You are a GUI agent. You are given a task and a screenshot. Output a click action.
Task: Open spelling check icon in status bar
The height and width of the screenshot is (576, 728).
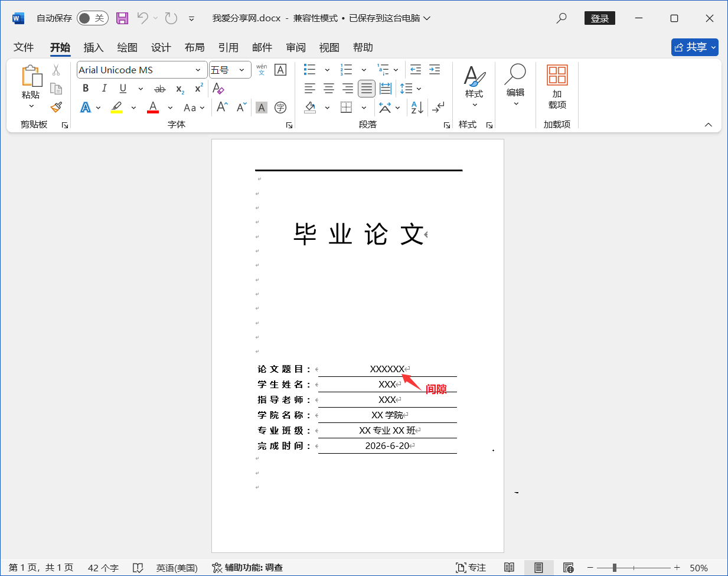pyautogui.click(x=138, y=568)
